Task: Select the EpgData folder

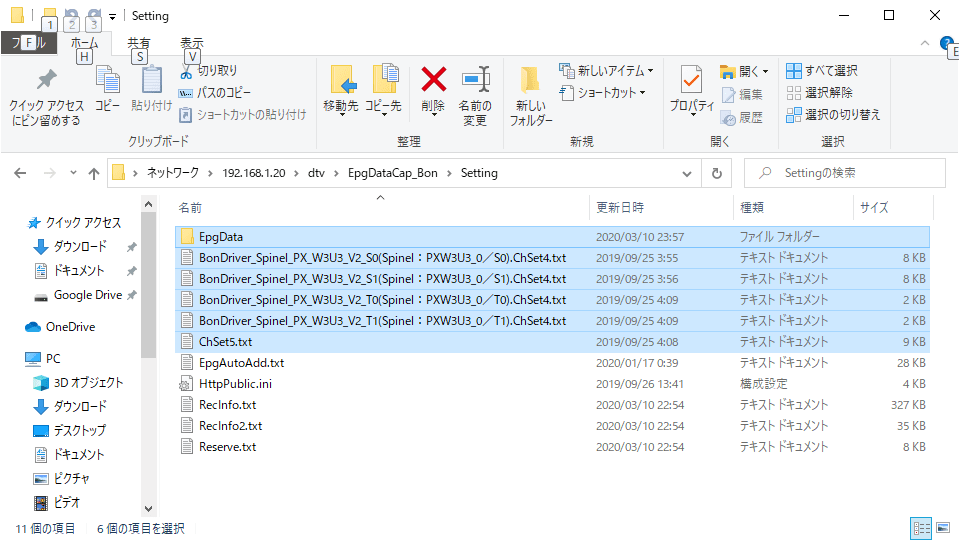Action: [552, 237]
